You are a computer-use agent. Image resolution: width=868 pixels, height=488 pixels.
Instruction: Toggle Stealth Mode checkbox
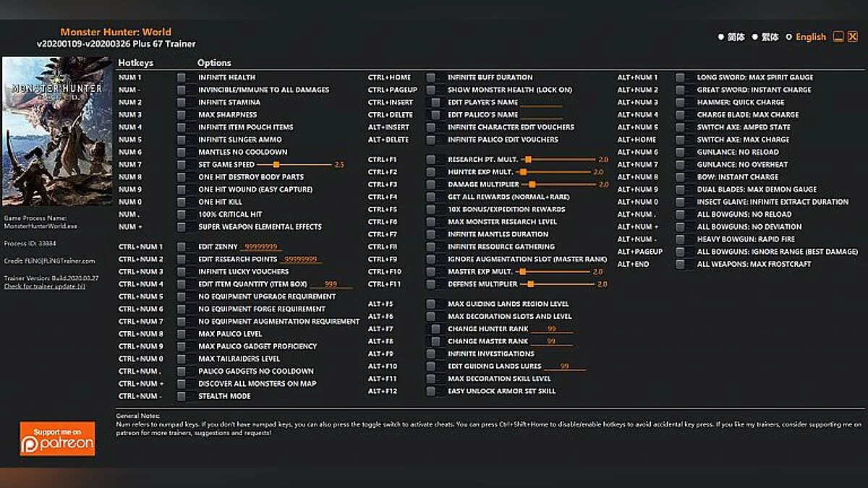182,396
